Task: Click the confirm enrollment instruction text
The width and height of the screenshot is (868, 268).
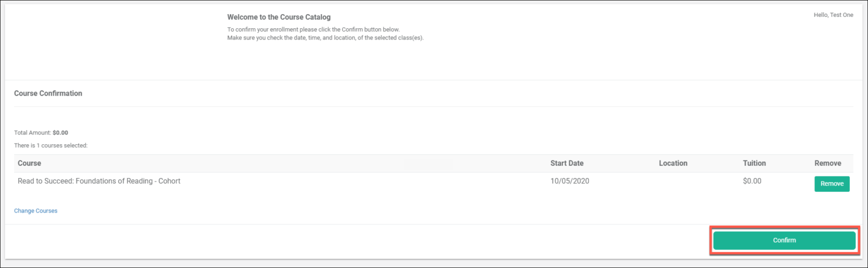Action: pyautogui.click(x=314, y=29)
